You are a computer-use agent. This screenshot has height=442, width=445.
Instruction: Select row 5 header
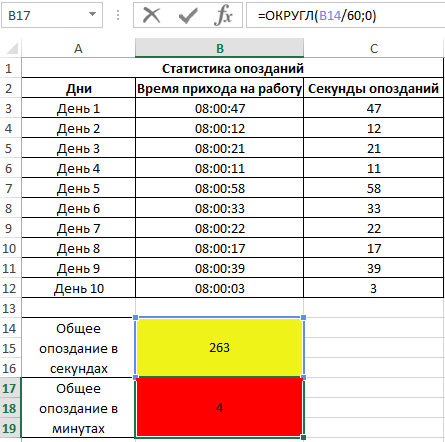(10, 148)
